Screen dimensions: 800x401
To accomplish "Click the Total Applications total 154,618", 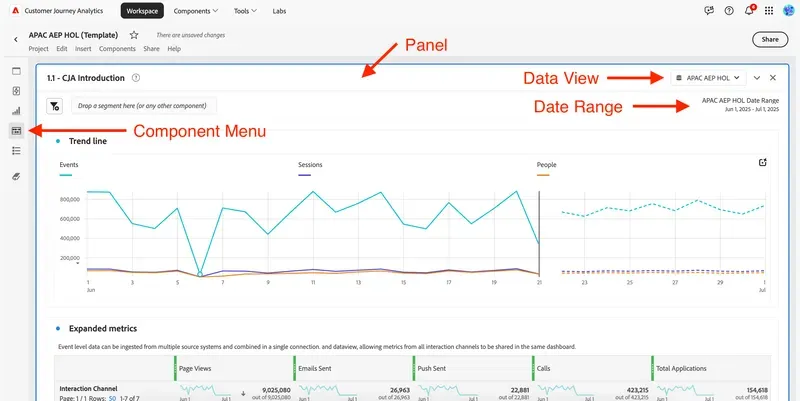I will [756, 390].
